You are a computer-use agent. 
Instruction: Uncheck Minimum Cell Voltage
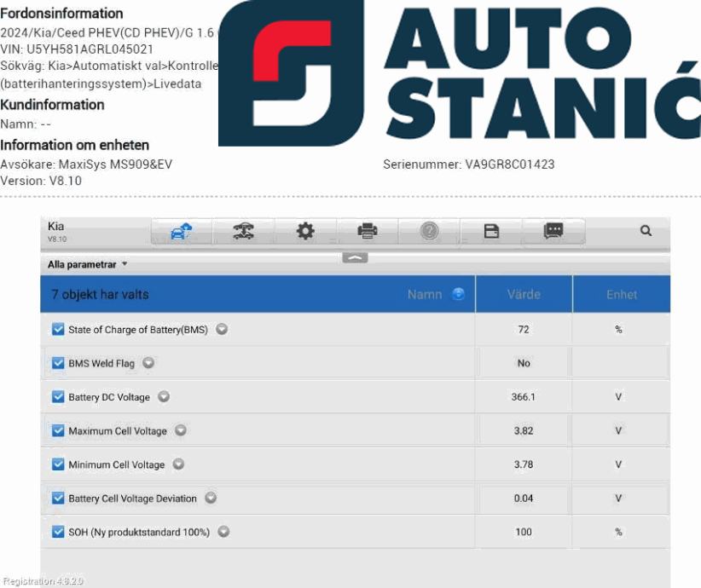(x=58, y=464)
